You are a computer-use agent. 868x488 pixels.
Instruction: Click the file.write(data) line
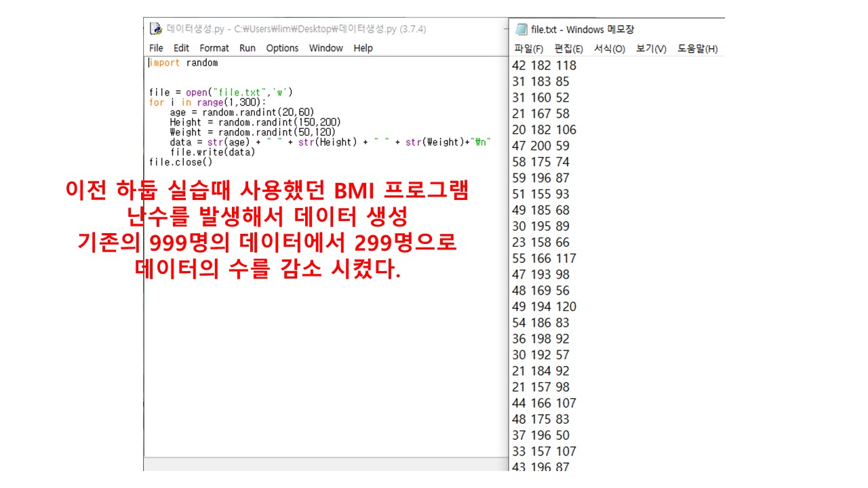tap(212, 152)
